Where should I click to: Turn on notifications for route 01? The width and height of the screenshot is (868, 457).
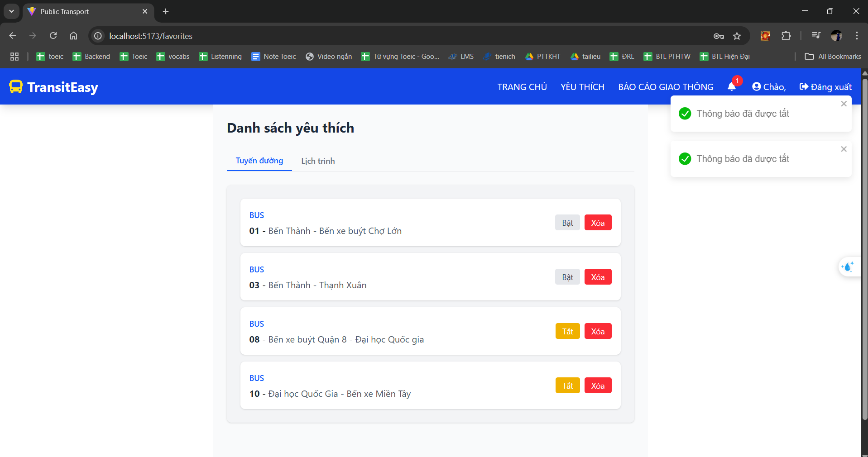coord(567,223)
